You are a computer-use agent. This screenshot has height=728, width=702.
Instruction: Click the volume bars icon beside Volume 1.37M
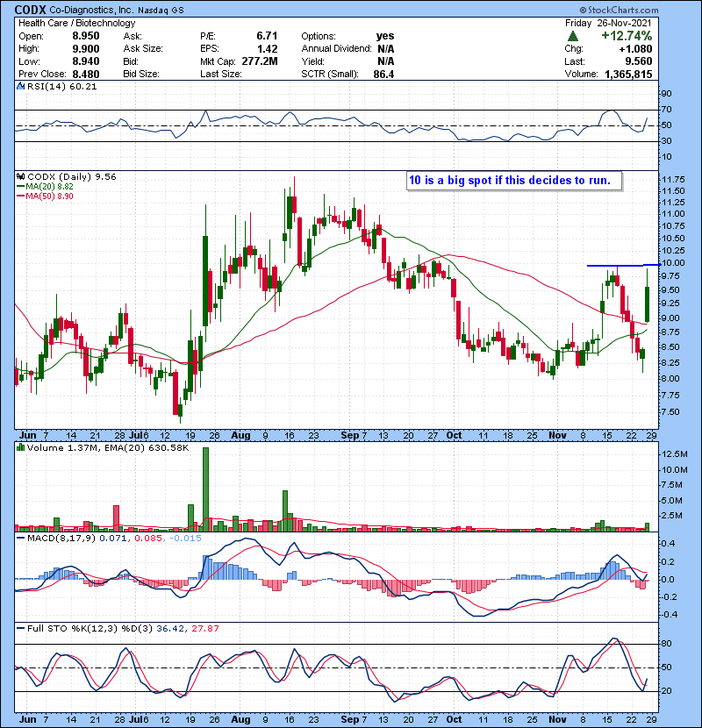[x=20, y=447]
